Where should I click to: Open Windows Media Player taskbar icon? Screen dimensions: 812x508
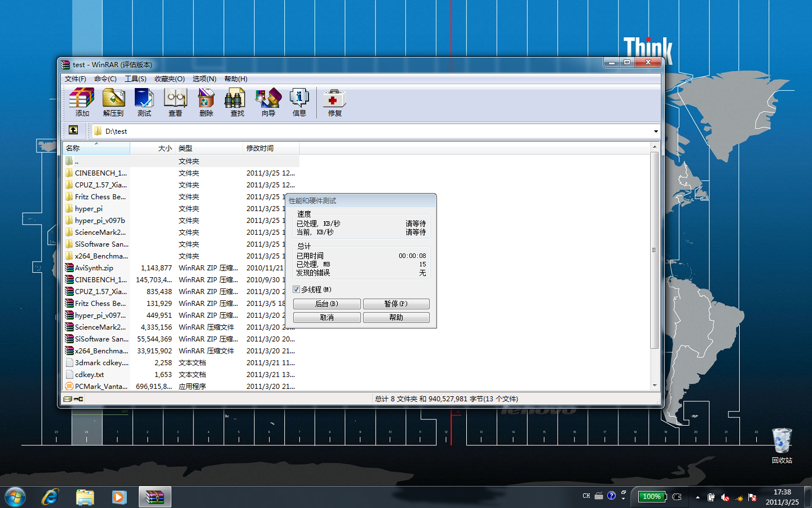119,497
